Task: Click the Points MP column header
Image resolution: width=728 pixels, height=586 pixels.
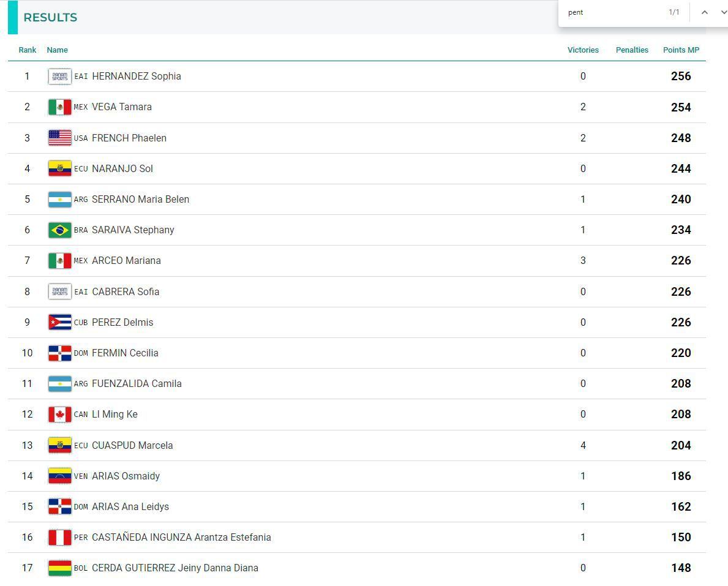Action: [x=681, y=50]
